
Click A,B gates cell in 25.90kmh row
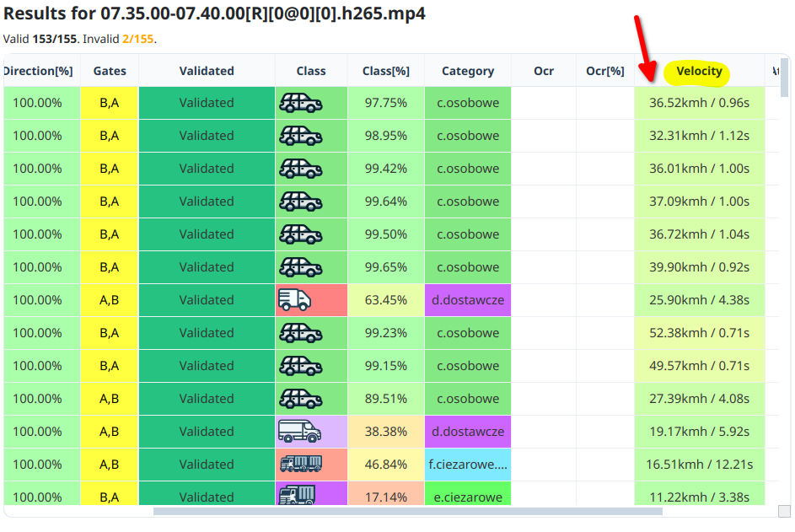pos(110,300)
